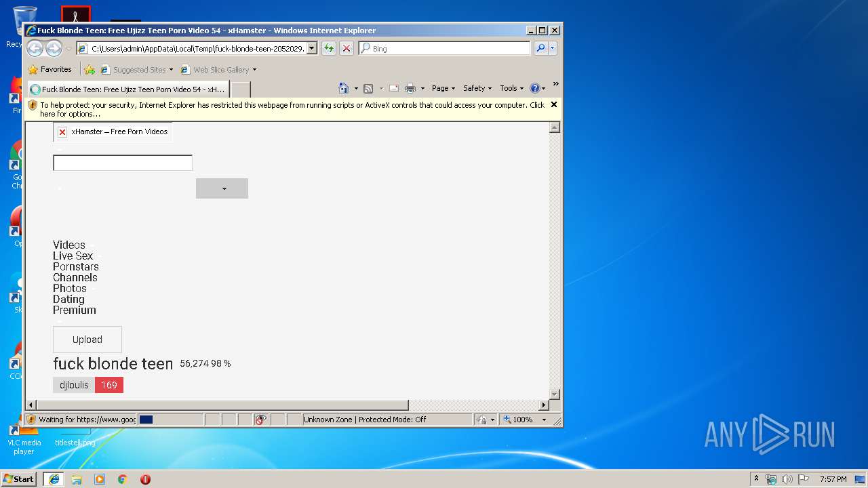Screen dimensions: 868x488
Task: Expand the address bar history dropdown
Action: 312,48
